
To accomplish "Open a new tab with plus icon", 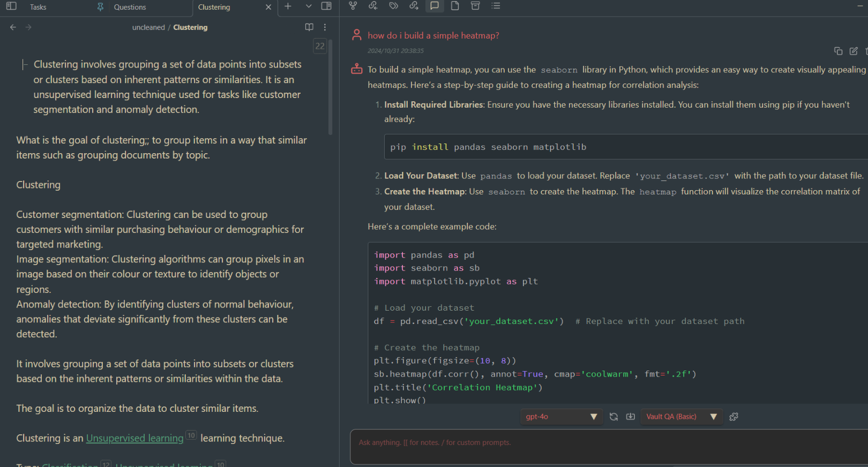I will (x=288, y=6).
